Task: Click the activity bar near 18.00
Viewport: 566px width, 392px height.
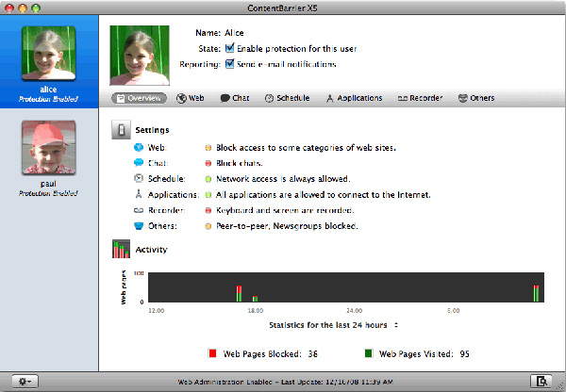Action: 255,299
